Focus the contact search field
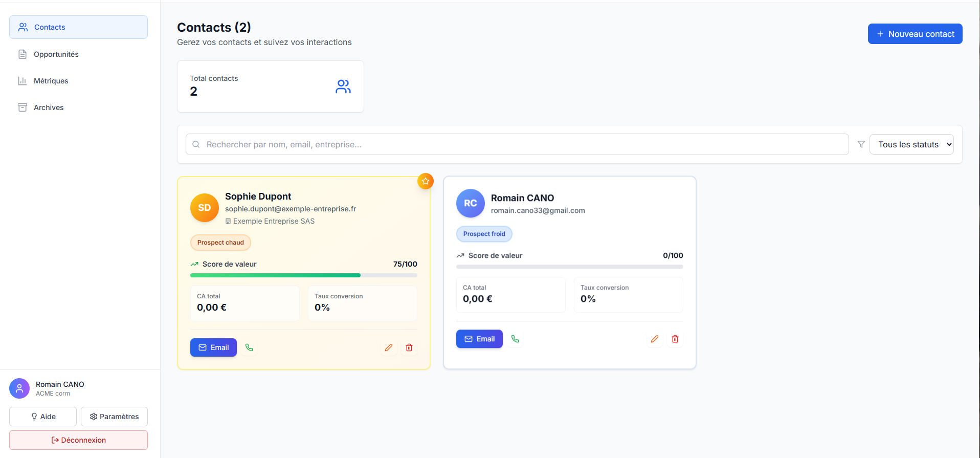Viewport: 980px width, 458px height. point(517,144)
